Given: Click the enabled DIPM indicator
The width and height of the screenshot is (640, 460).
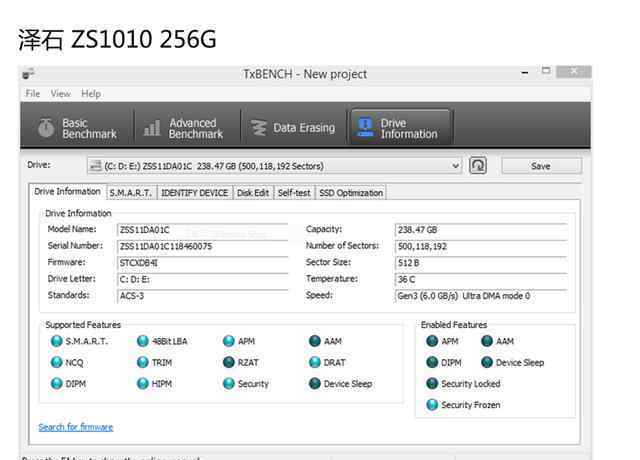Looking at the screenshot, I should 432,362.
